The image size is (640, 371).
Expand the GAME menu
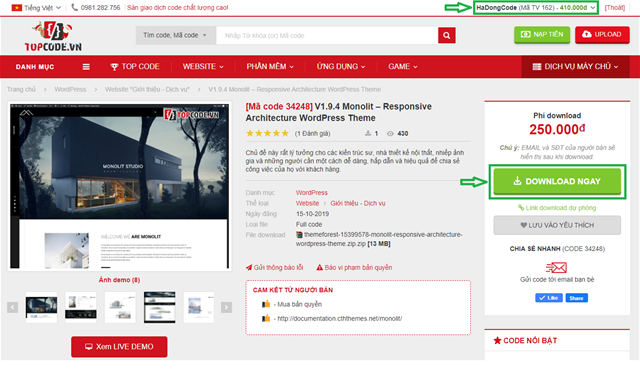pos(403,67)
